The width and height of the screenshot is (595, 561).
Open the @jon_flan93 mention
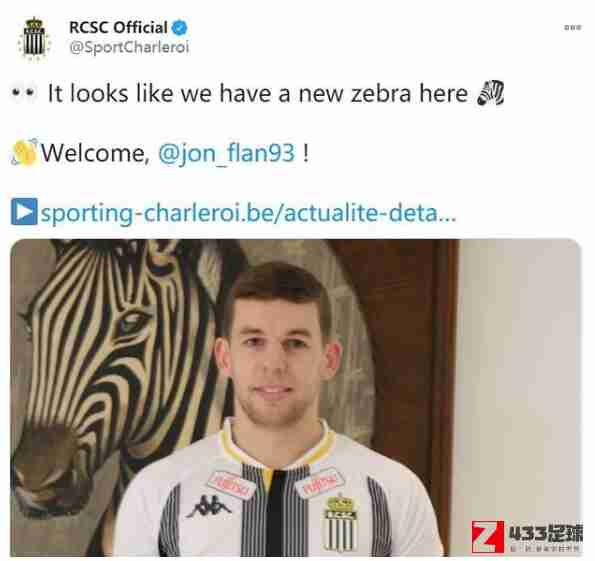(227, 153)
